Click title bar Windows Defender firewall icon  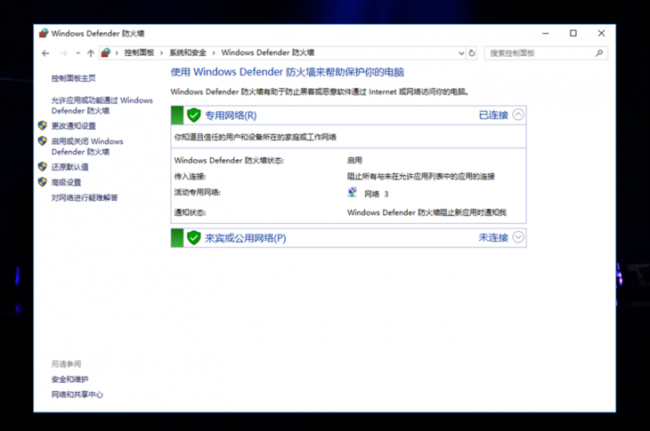pyautogui.click(x=44, y=33)
